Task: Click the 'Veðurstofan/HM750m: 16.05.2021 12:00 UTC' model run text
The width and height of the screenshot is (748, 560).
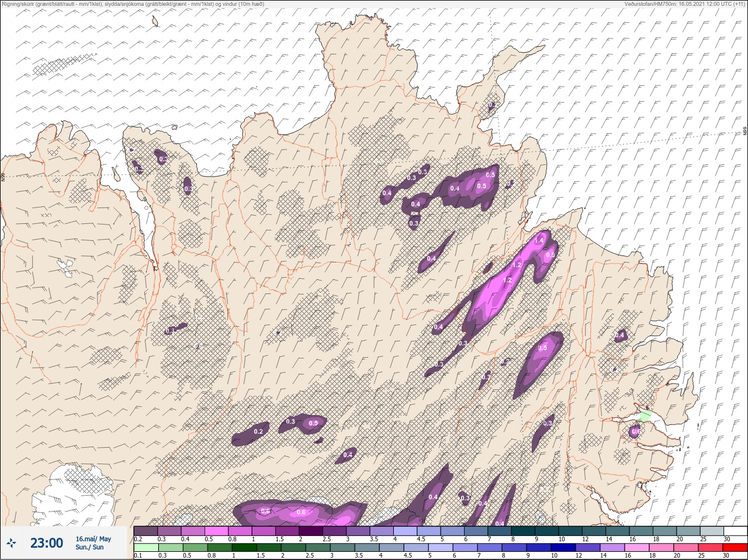Action: 685,4
